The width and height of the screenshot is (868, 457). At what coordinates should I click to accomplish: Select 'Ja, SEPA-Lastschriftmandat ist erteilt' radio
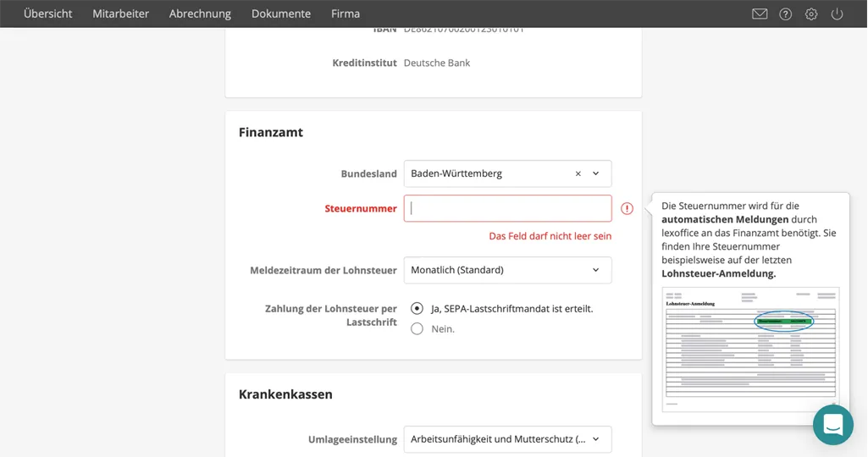[417, 309]
